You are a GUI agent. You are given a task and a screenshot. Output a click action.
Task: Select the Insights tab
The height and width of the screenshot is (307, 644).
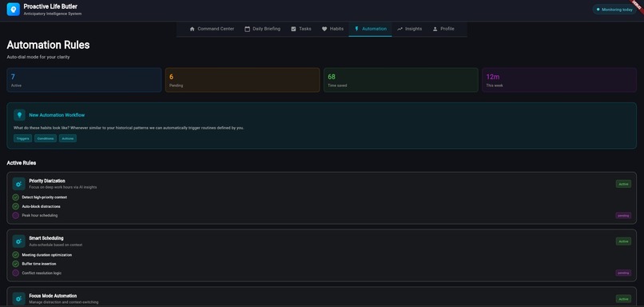[409, 29]
